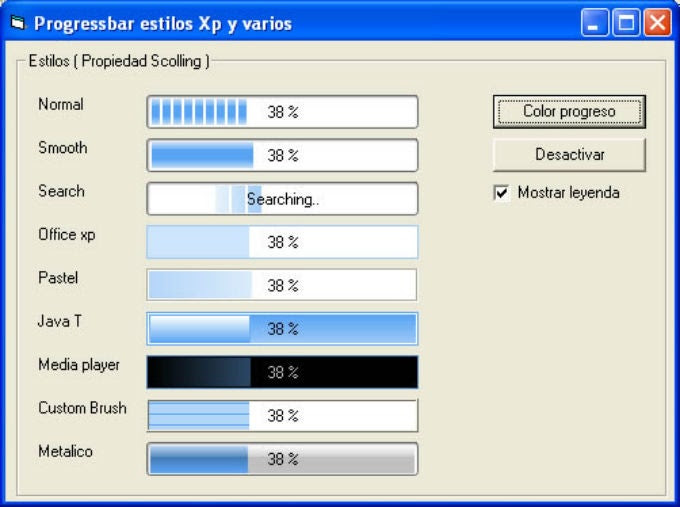
Task: Click the Smooth label
Action: point(62,148)
